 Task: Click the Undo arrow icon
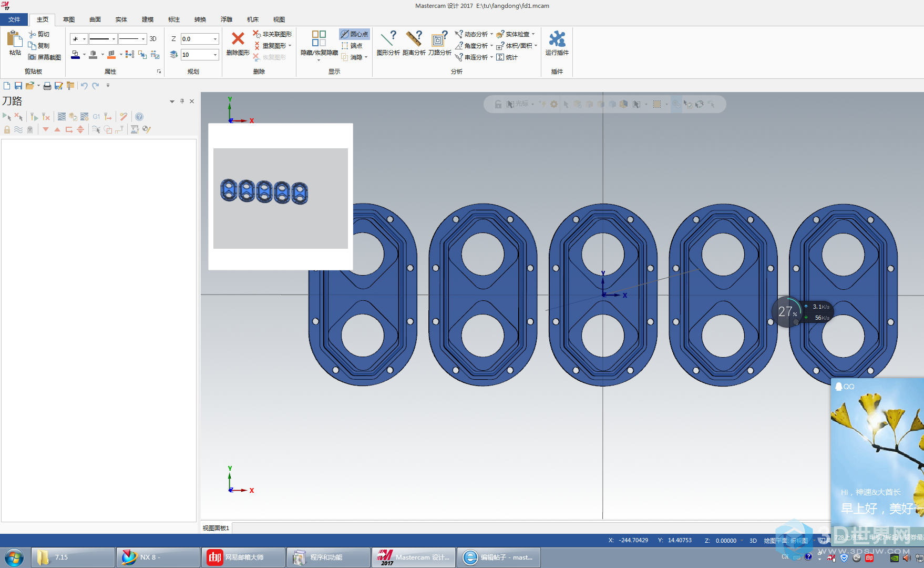click(84, 86)
